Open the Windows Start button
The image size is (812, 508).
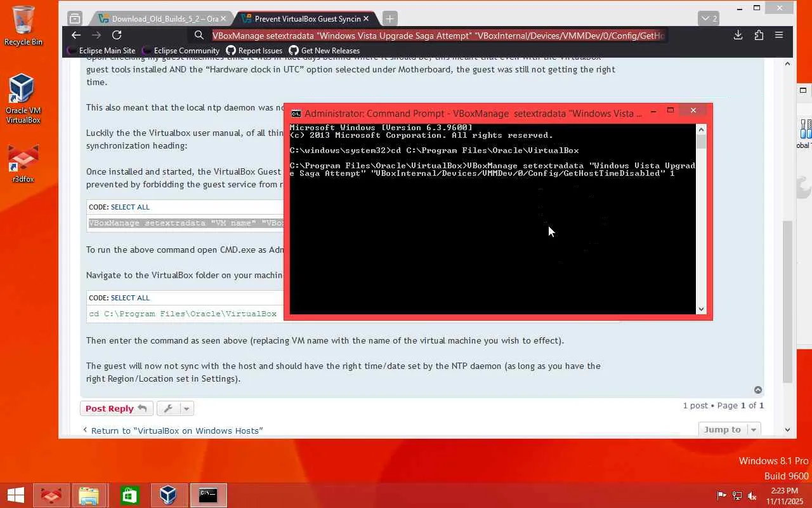click(15, 495)
